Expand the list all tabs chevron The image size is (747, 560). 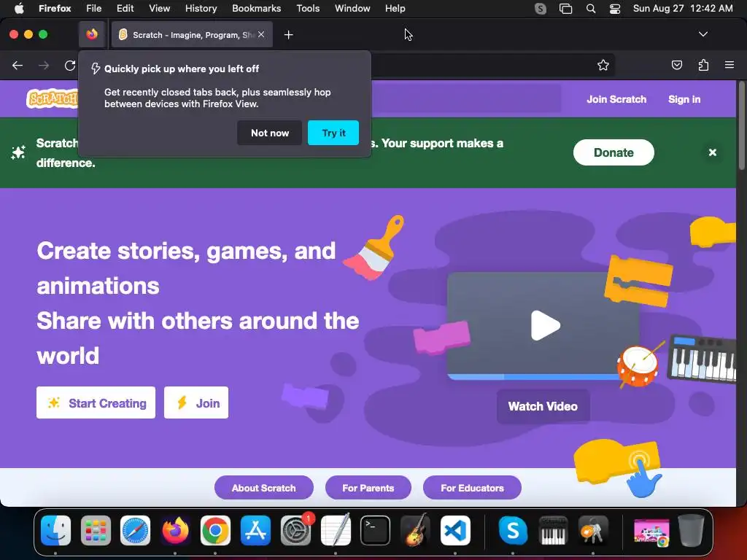point(703,34)
